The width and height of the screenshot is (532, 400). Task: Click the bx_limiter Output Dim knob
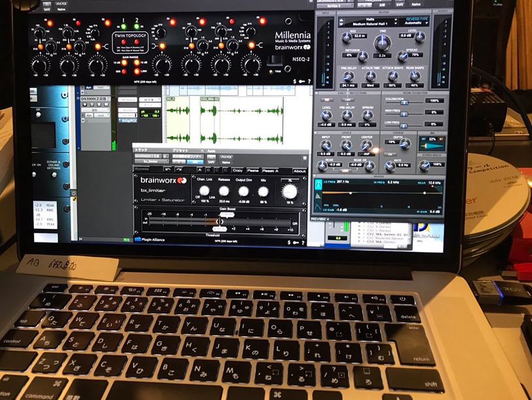click(243, 192)
